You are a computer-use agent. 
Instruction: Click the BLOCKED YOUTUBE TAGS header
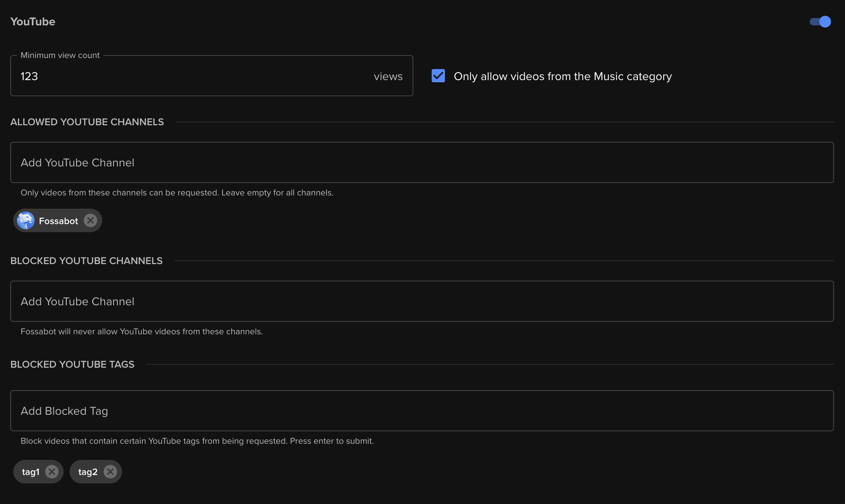[x=72, y=364]
